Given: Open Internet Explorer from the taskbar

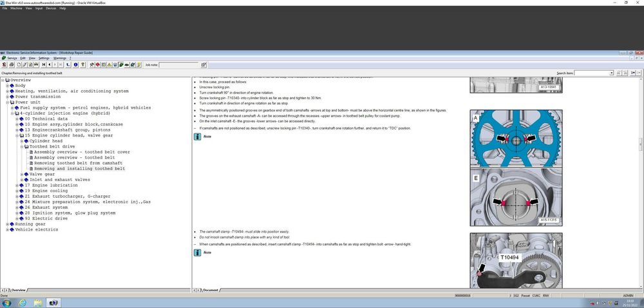Looking at the screenshot, I should [x=23, y=303].
